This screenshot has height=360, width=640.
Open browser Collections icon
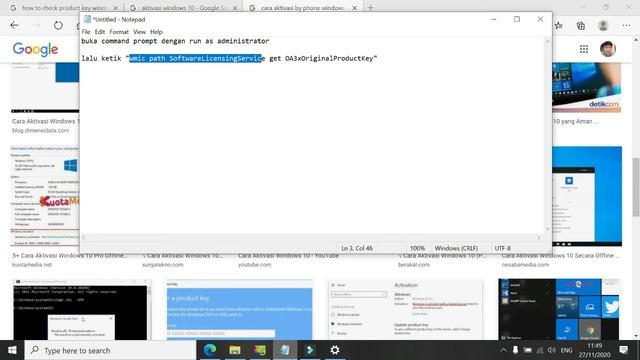click(581, 25)
